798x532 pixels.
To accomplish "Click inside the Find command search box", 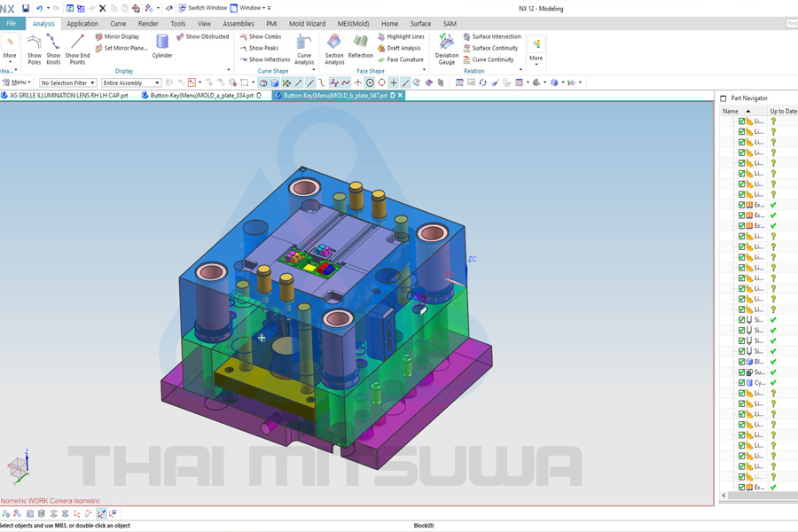I will [792, 23].
